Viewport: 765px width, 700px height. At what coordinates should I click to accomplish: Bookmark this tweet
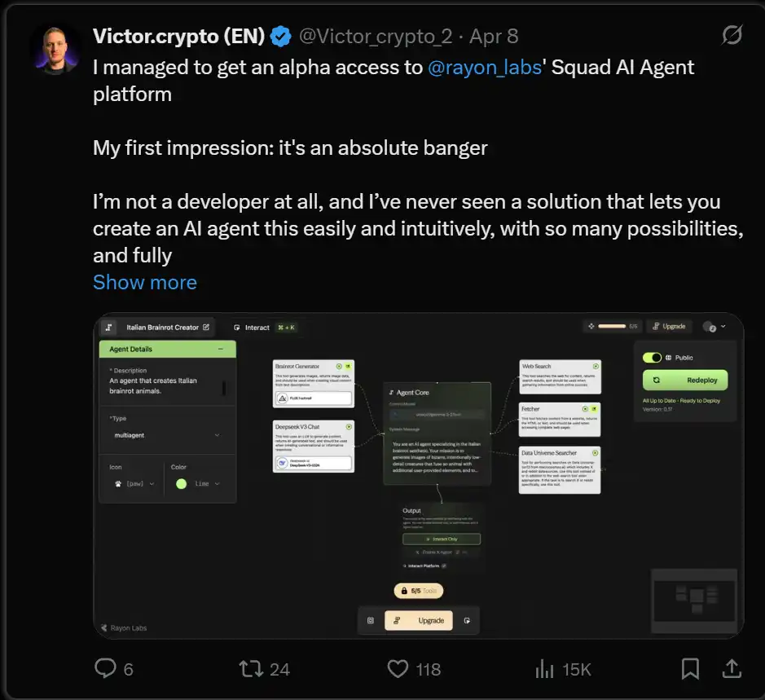690,669
